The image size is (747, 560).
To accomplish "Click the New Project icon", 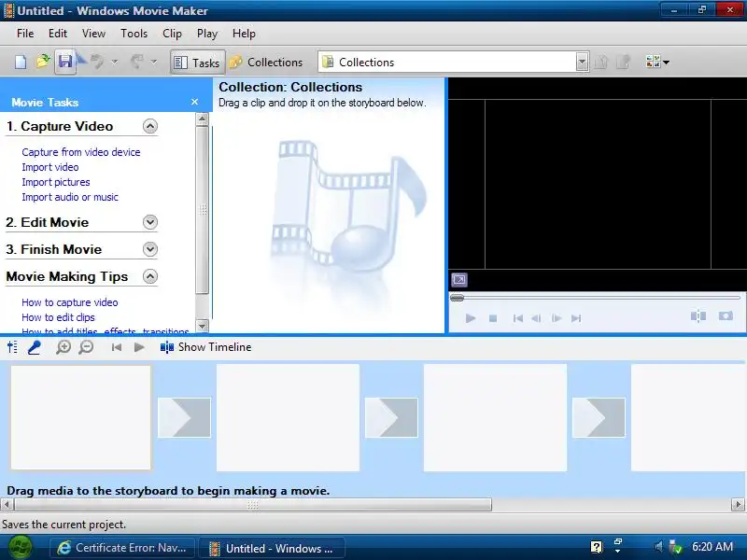I will pyautogui.click(x=20, y=62).
